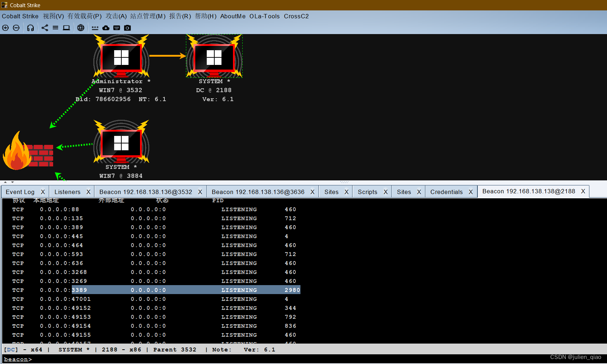Switch to pivot graph view icon

[x=45, y=28]
